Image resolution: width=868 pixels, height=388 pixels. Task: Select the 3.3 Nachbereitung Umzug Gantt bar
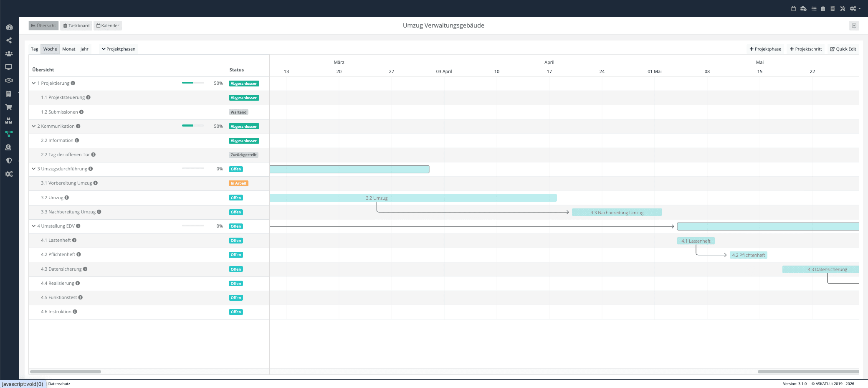click(617, 213)
